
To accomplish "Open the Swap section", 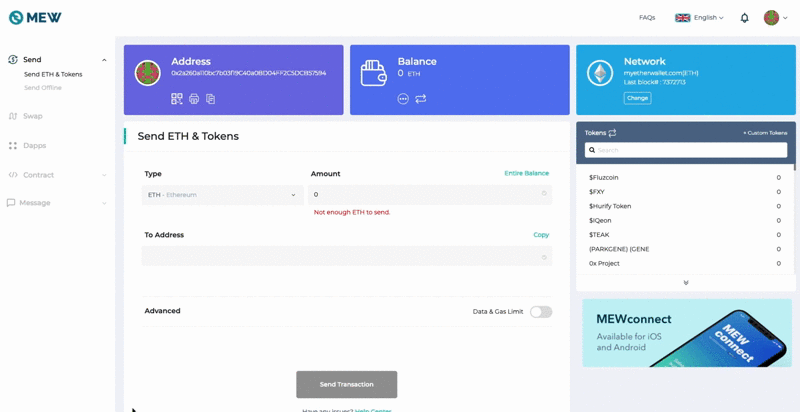I will click(x=33, y=116).
